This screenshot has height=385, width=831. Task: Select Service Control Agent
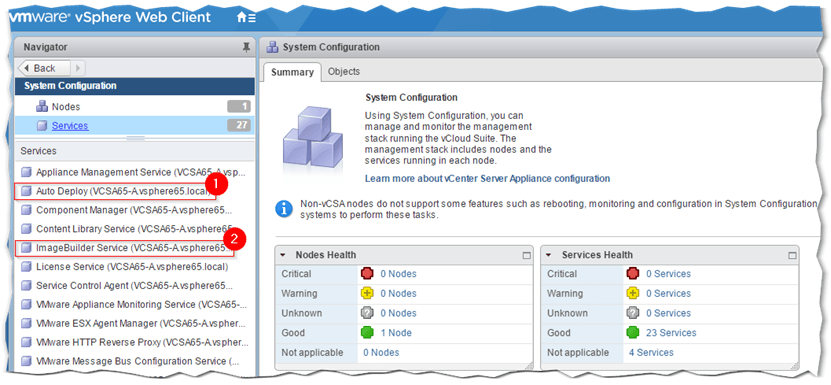134,285
